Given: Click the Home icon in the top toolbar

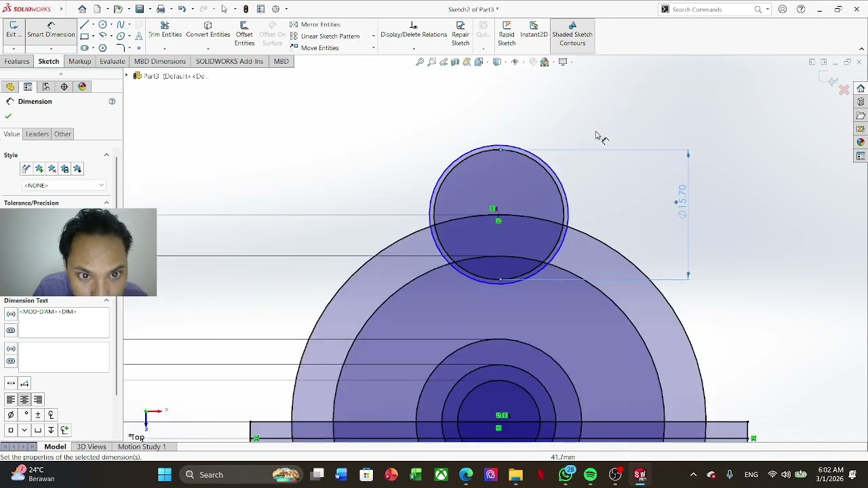Looking at the screenshot, I should (82, 9).
